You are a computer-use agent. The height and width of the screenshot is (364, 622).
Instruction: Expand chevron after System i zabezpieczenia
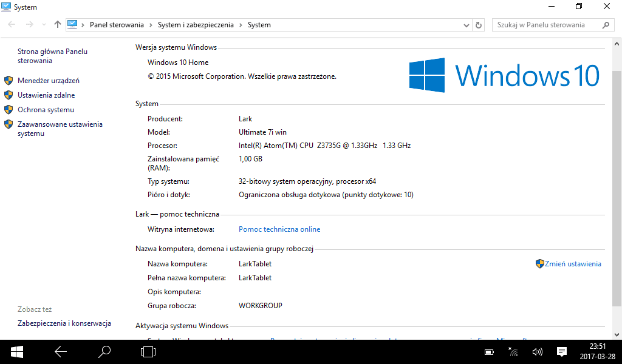(x=241, y=25)
